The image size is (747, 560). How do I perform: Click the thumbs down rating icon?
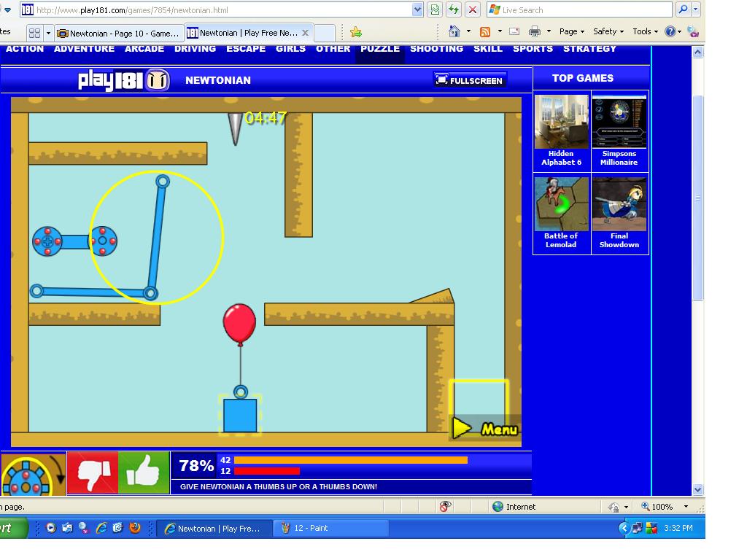tap(93, 472)
